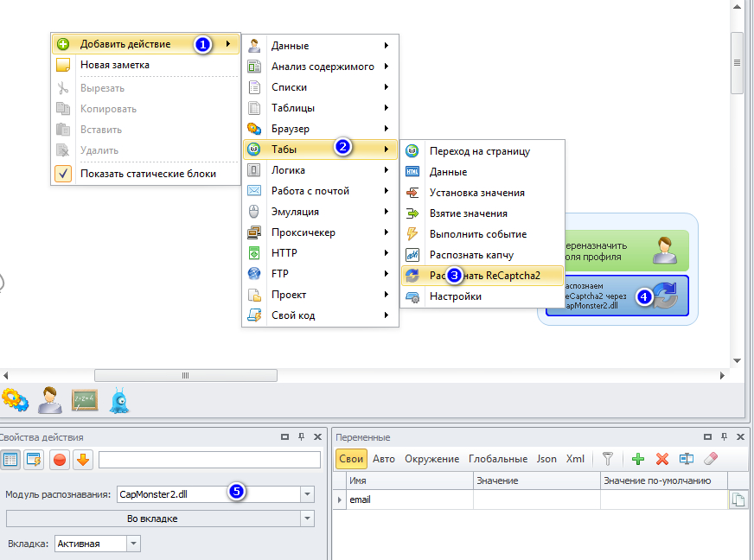This screenshot has width=754, height=560.
Task: Click the Распознать капчу icon
Action: [412, 255]
